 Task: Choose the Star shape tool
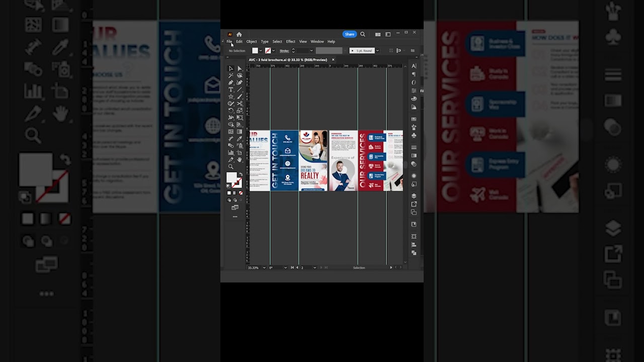tap(231, 96)
